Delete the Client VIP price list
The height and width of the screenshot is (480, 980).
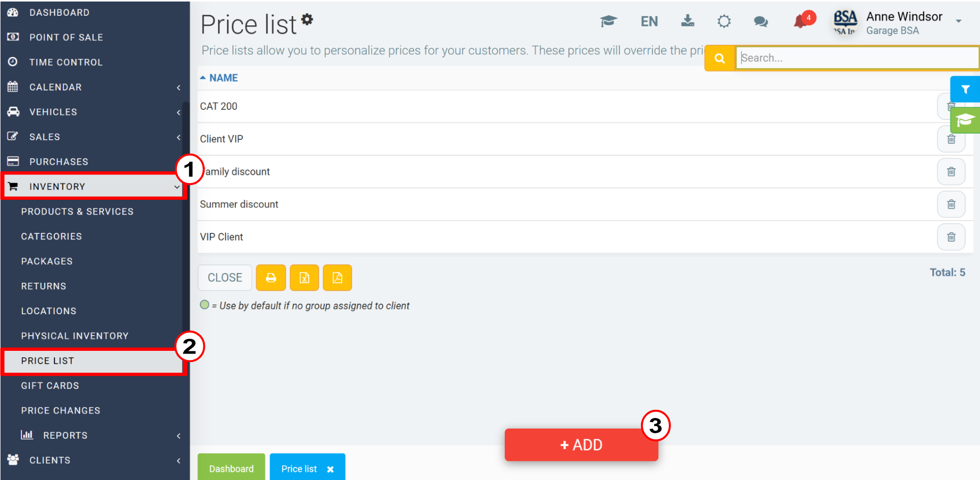[x=952, y=139]
